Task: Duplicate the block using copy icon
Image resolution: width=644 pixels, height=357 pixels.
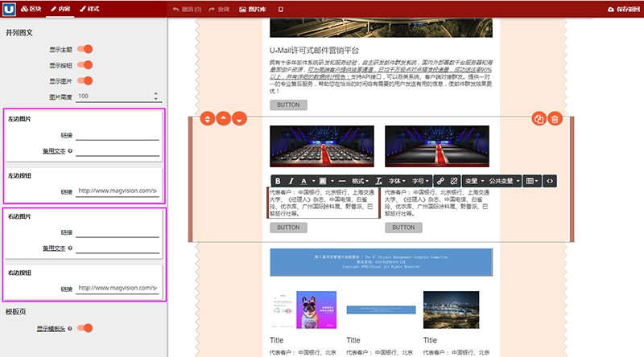Action: [539, 119]
